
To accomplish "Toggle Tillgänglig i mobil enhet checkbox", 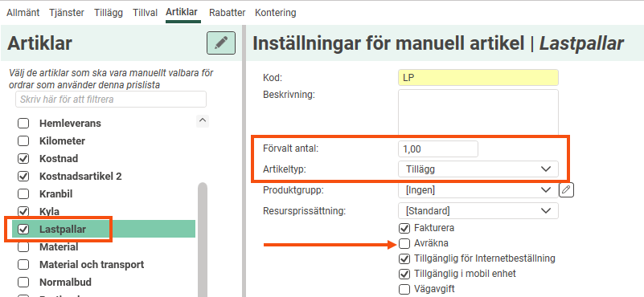I will tap(404, 274).
